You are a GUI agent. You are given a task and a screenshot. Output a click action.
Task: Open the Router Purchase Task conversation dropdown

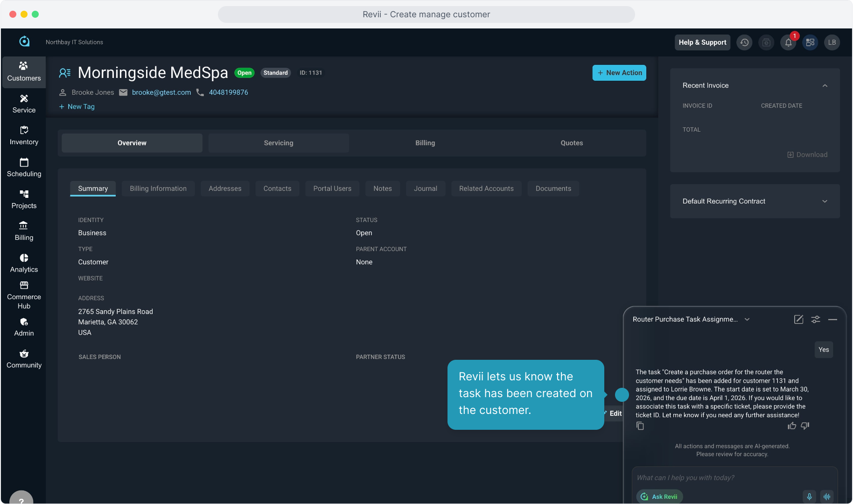point(747,320)
